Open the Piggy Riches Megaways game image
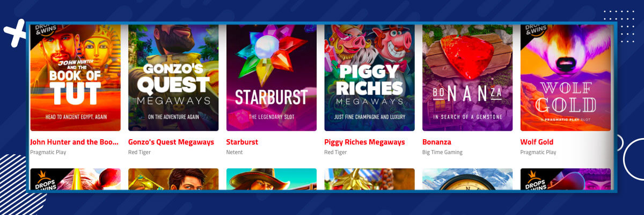Screen dimensions: 644x215 369,77
